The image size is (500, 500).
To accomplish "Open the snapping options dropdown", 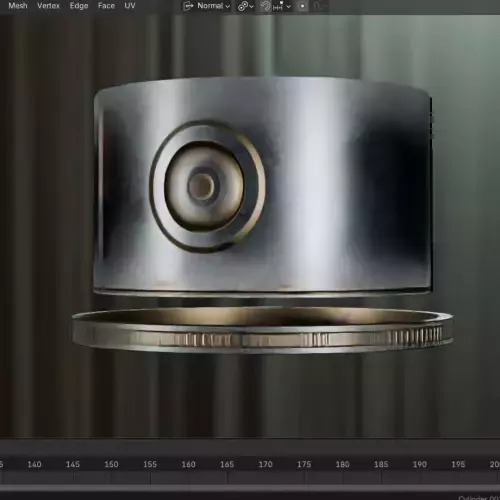I will [282, 6].
